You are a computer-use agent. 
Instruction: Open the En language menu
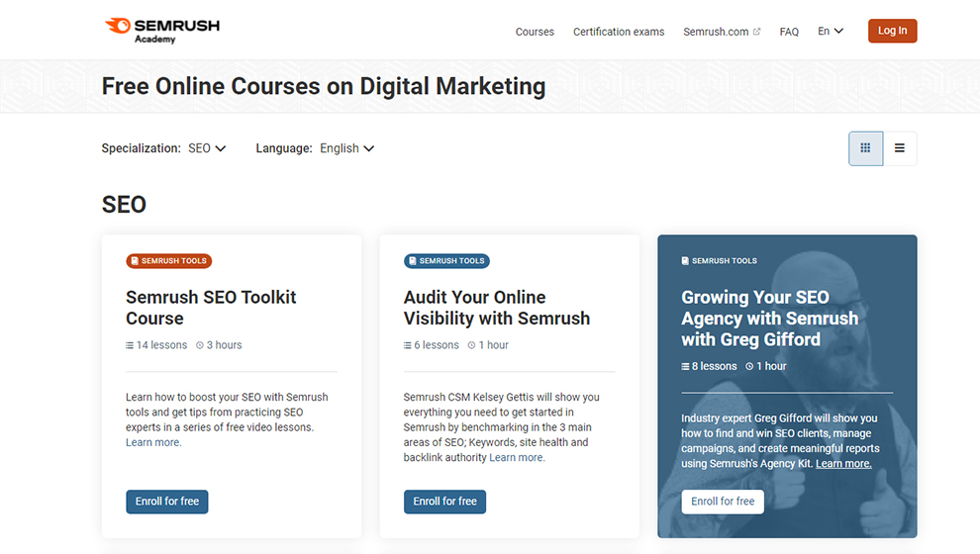pyautogui.click(x=830, y=31)
